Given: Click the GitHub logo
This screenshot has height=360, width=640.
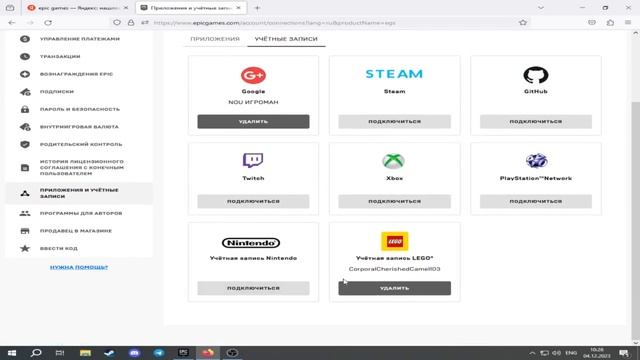Looking at the screenshot, I should 536,75.
